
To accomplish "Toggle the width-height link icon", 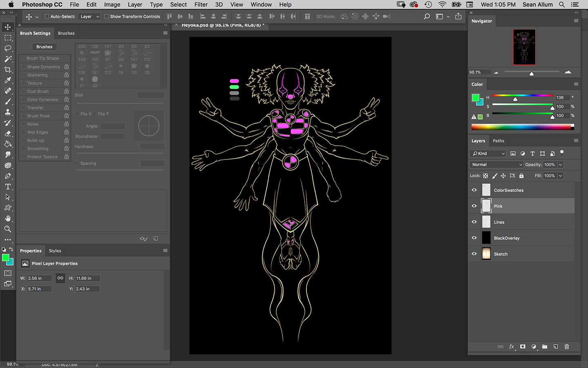I will (x=60, y=278).
